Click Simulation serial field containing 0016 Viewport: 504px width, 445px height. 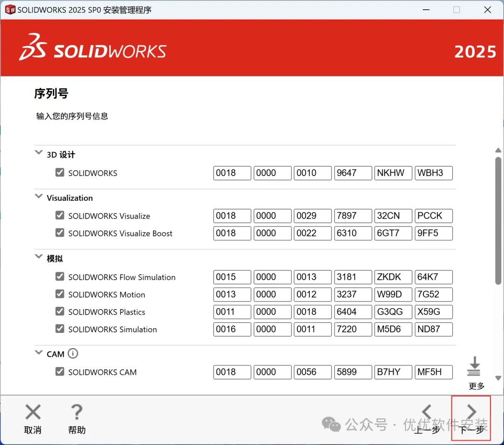click(232, 329)
